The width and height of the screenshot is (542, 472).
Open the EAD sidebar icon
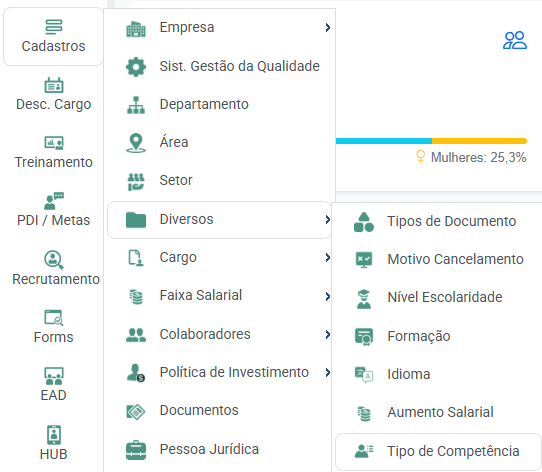coord(53,385)
